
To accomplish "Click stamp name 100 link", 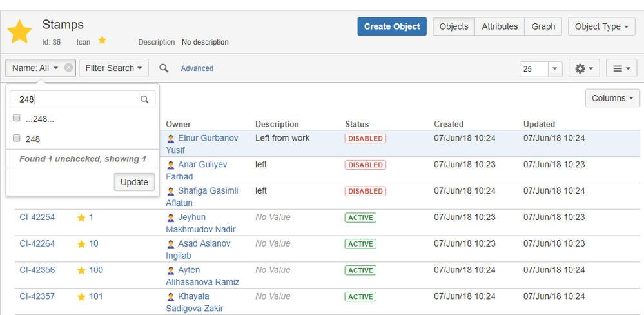I will tap(96, 270).
